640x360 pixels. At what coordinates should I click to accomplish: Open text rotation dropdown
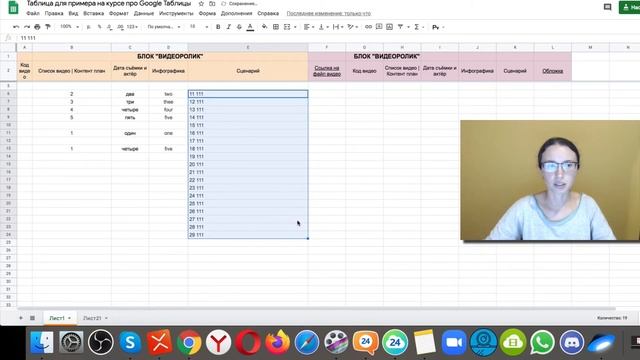coord(353,27)
